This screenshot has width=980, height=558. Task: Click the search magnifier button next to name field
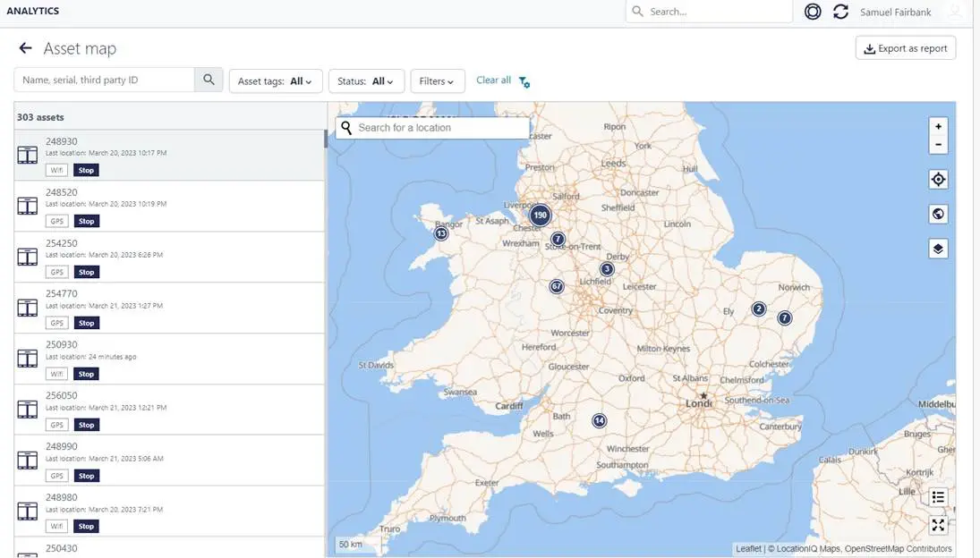pos(209,80)
